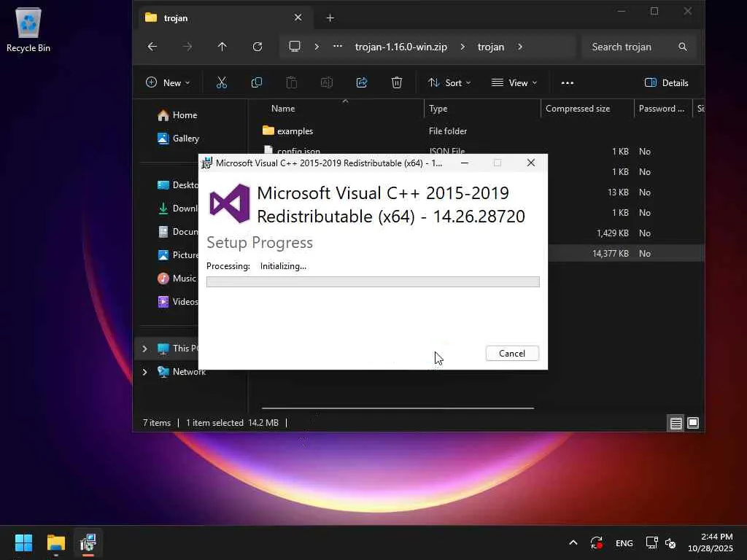Refresh the trojan folder view
The image size is (747, 560).
pos(258,47)
